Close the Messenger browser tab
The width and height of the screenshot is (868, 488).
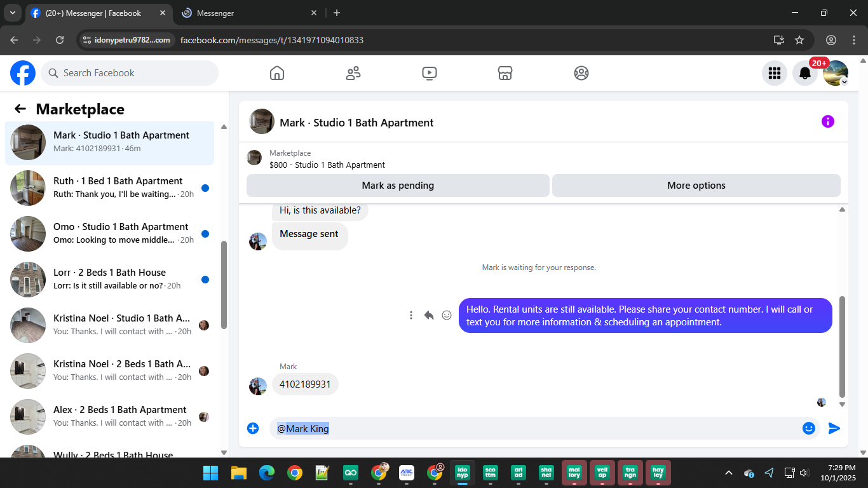[x=314, y=13]
